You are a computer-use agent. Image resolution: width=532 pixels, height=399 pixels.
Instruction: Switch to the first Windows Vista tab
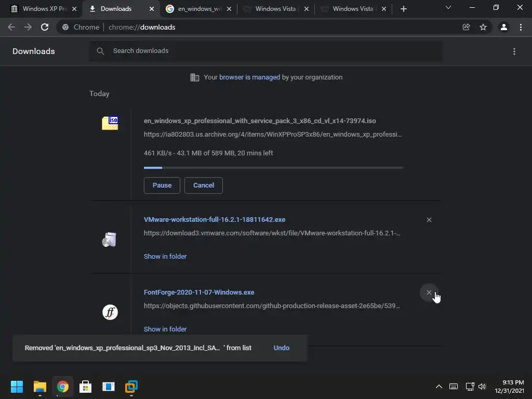click(x=275, y=9)
